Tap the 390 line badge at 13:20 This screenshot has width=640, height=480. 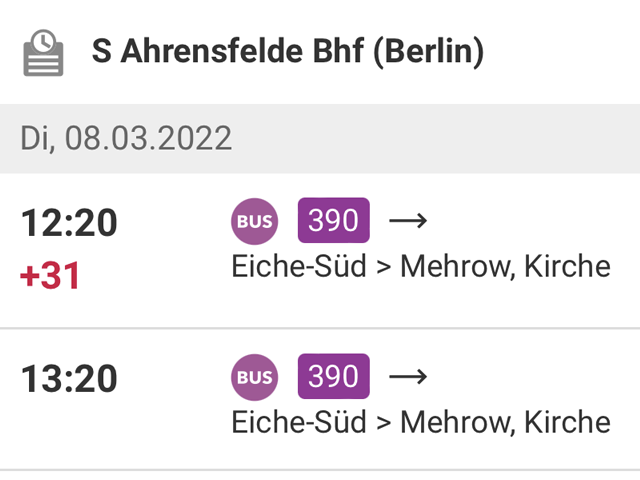333,376
